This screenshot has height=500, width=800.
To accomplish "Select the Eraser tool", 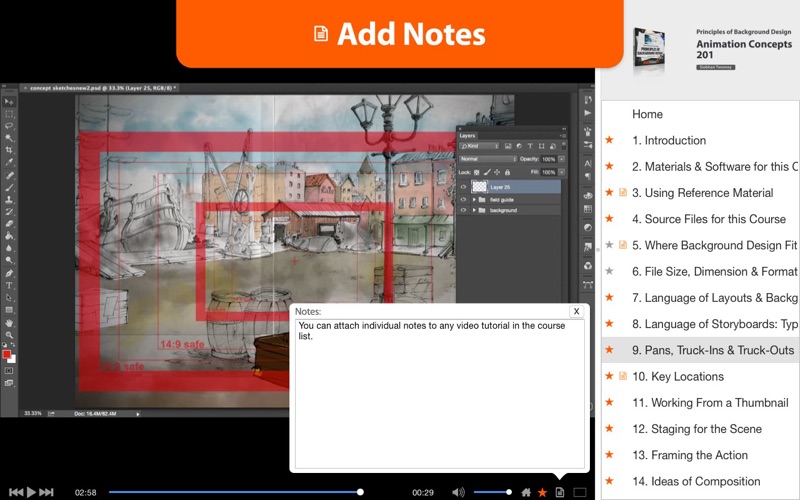I will pyautogui.click(x=9, y=223).
